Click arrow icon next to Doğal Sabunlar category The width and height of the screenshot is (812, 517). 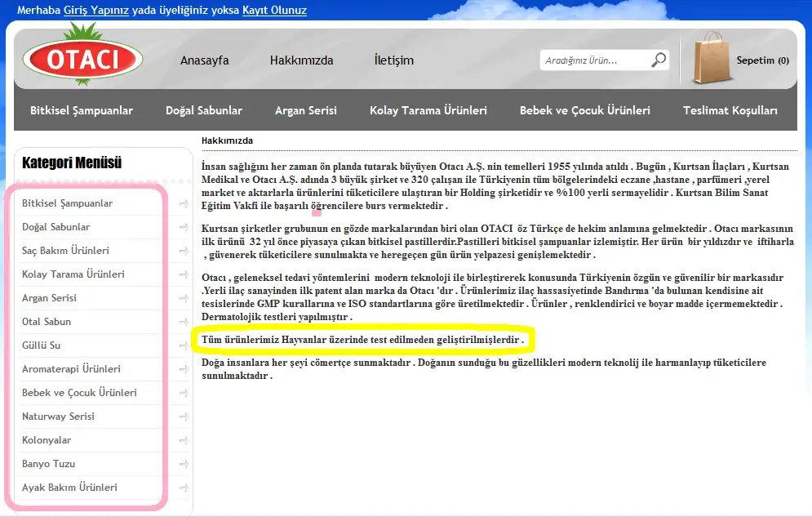(x=184, y=227)
